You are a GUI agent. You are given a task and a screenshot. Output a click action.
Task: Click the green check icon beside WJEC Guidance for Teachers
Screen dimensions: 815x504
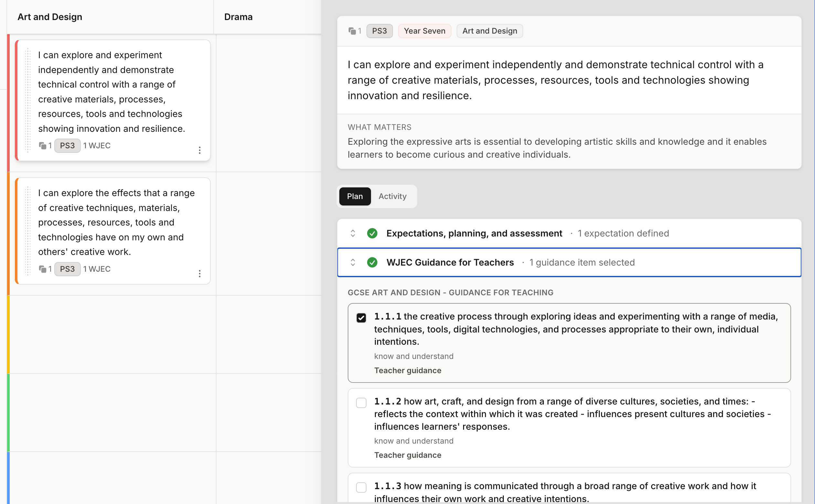(x=372, y=262)
